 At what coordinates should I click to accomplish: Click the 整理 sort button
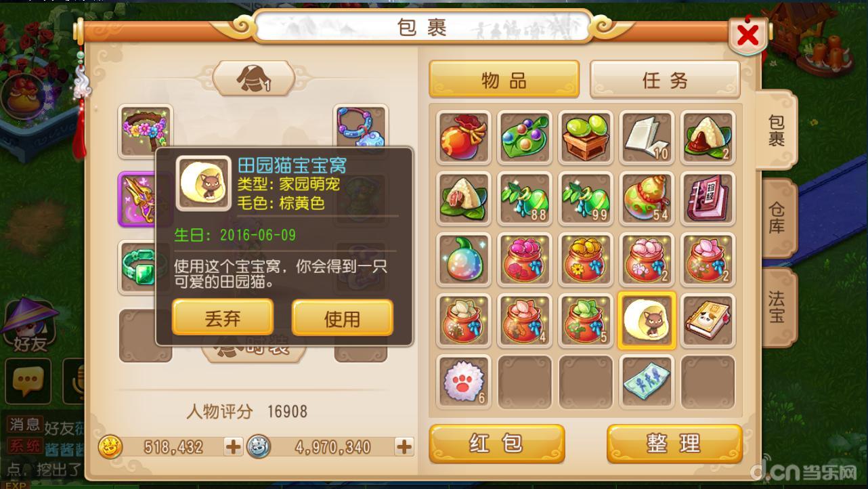tap(674, 444)
